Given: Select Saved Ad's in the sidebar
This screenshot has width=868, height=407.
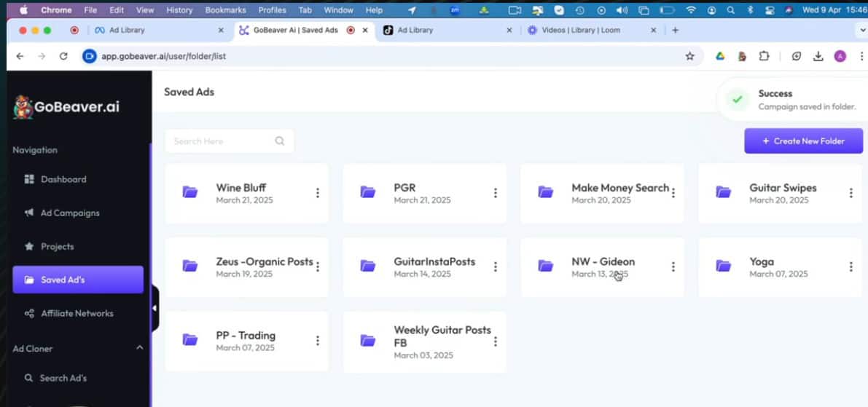Looking at the screenshot, I should pos(78,280).
